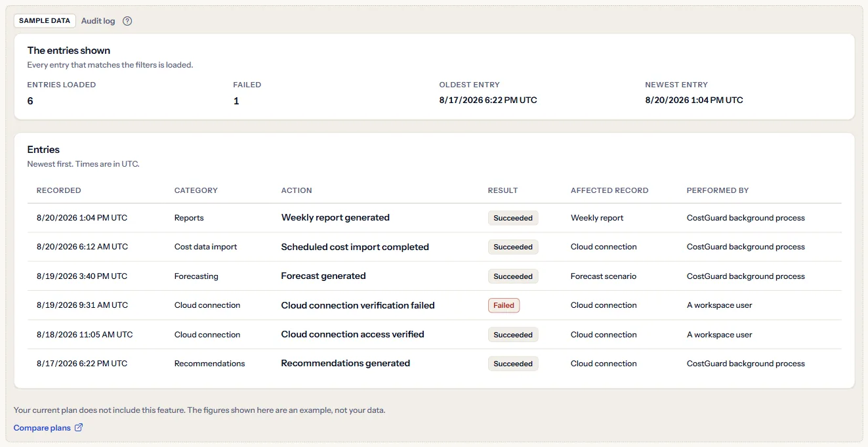This screenshot has width=868, height=447.
Task: Click the Cost data import category cell
Action: pyautogui.click(x=206, y=247)
